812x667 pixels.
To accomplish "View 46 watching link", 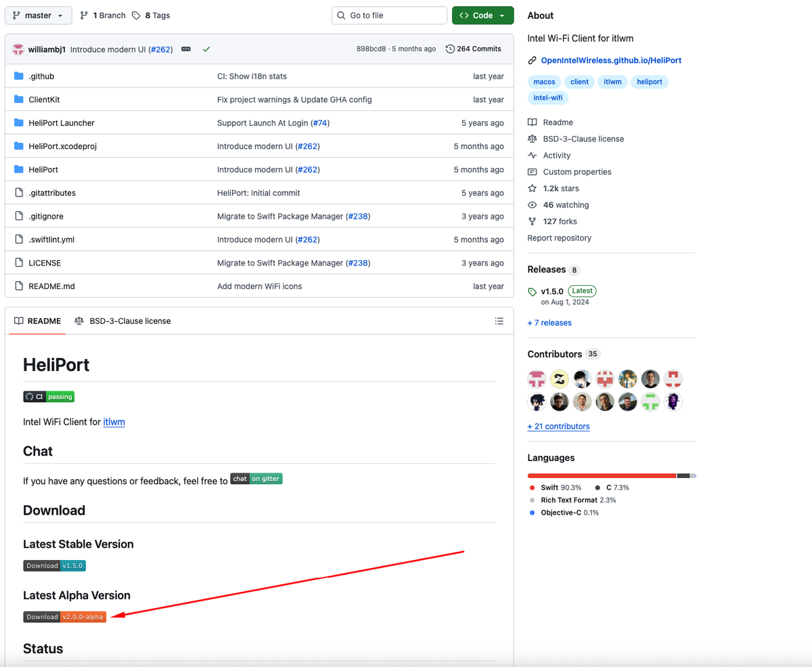I will (x=558, y=205).
